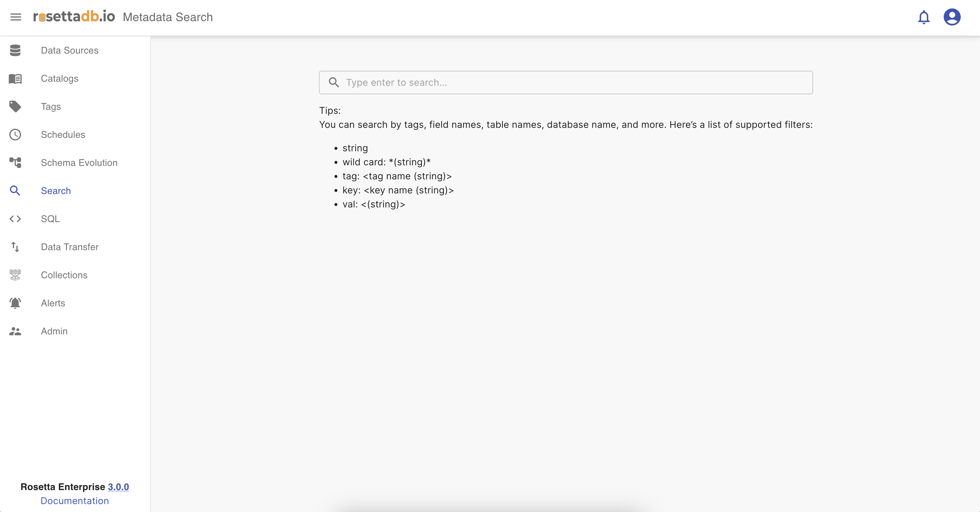Click the Admin people icon
This screenshot has width=980, height=512.
pyautogui.click(x=15, y=331)
